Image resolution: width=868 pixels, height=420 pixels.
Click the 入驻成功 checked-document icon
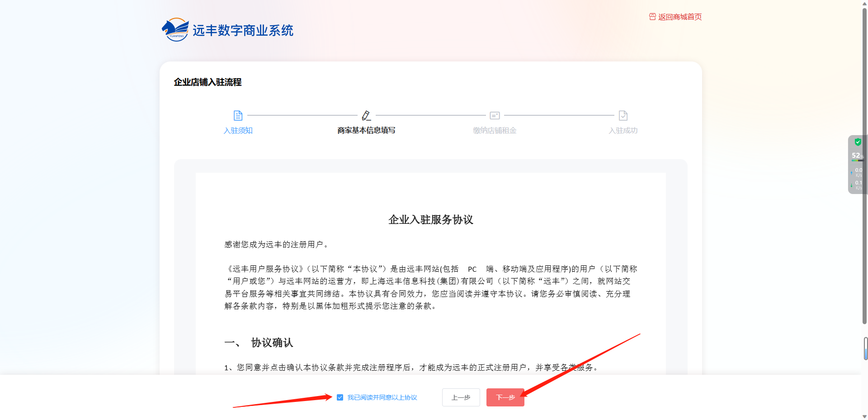(623, 115)
